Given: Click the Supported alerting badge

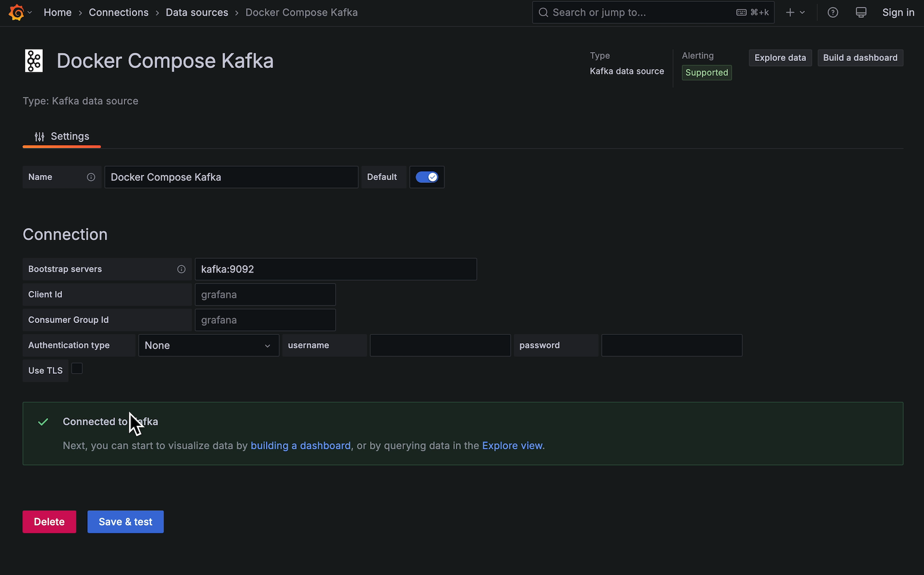Looking at the screenshot, I should (707, 72).
